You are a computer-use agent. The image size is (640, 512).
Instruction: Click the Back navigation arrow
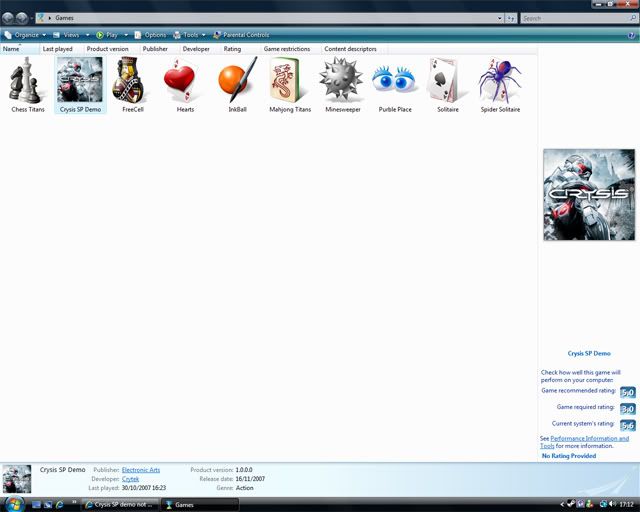[8, 18]
